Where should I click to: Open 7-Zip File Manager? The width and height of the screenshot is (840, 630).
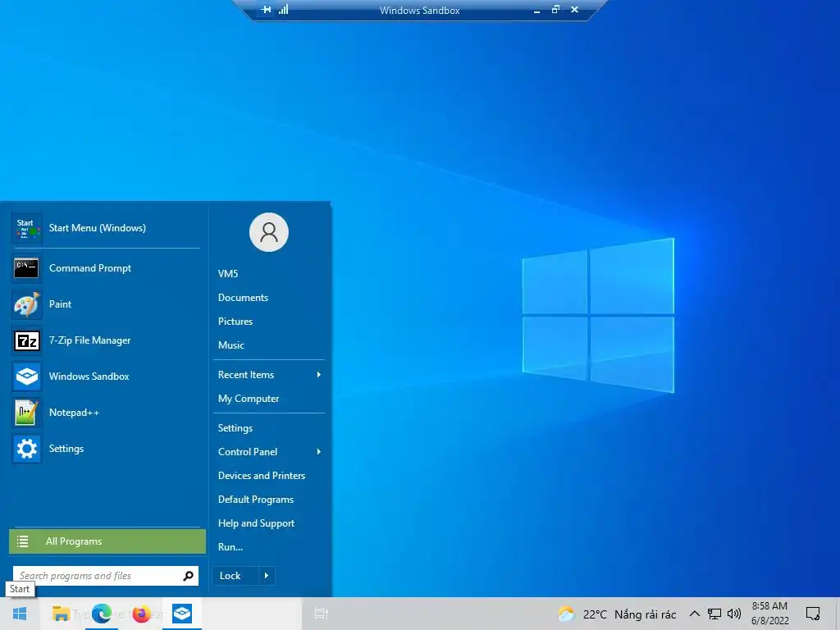tap(106, 340)
